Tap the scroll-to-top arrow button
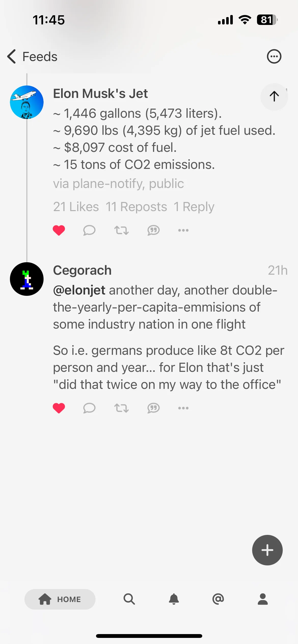298x644 pixels. point(274,97)
